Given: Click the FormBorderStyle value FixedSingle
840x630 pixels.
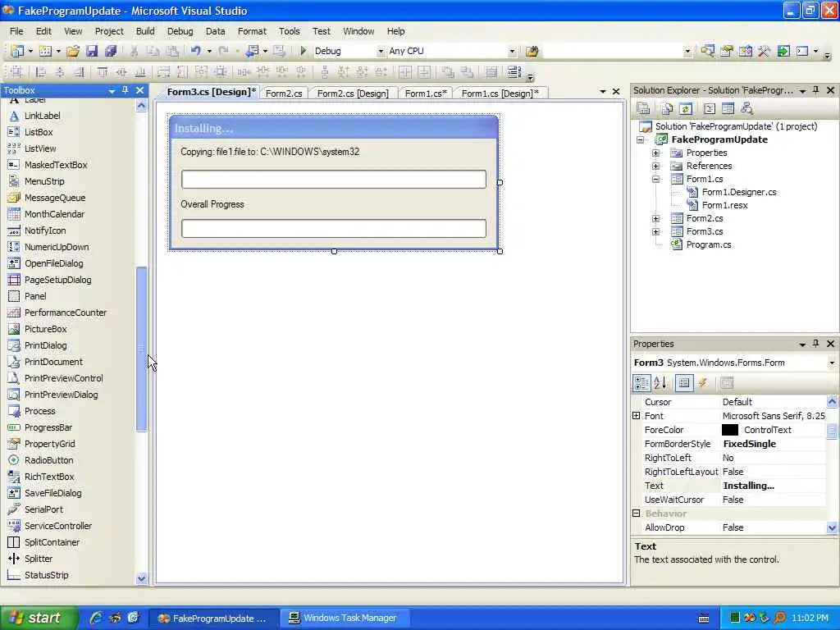Looking at the screenshot, I should click(x=750, y=444).
